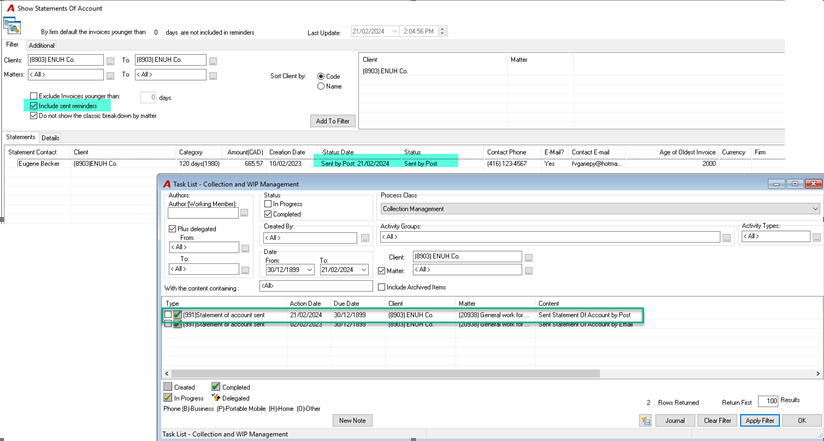Open Date From 30/12/1899 dropdown

[310, 270]
